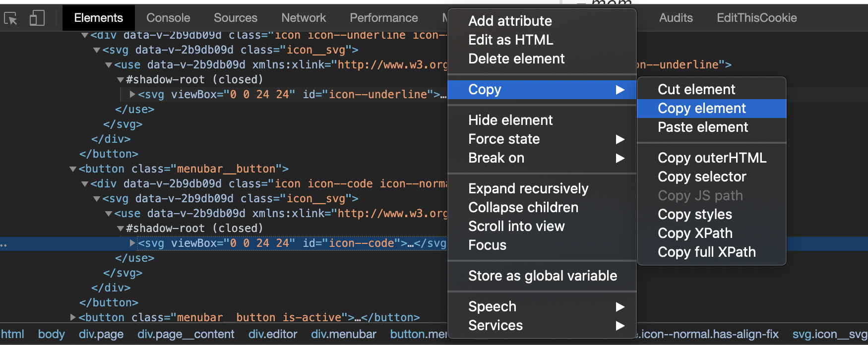Select the div.editor breadcrumb
868x345 pixels.
[273, 334]
